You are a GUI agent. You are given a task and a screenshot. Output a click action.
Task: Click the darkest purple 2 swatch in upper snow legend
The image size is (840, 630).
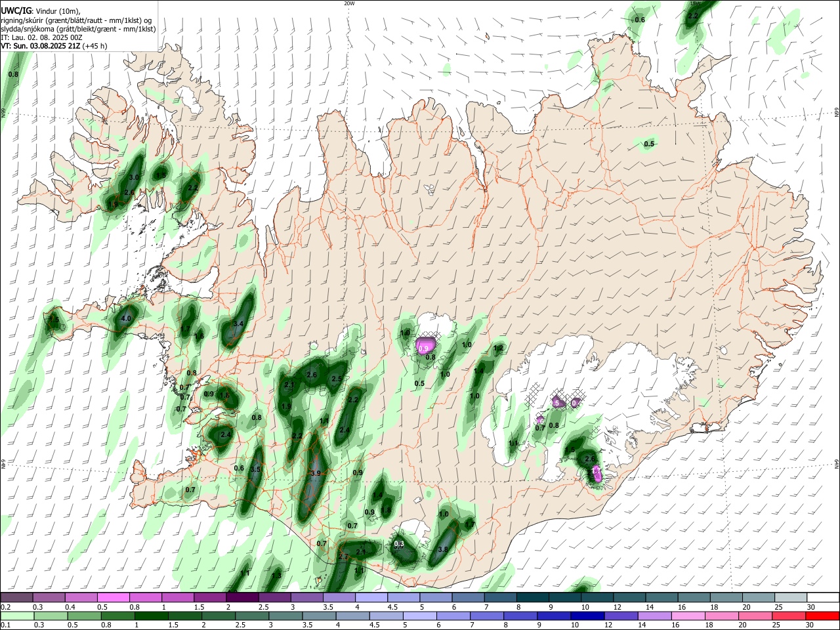[x=243, y=597]
